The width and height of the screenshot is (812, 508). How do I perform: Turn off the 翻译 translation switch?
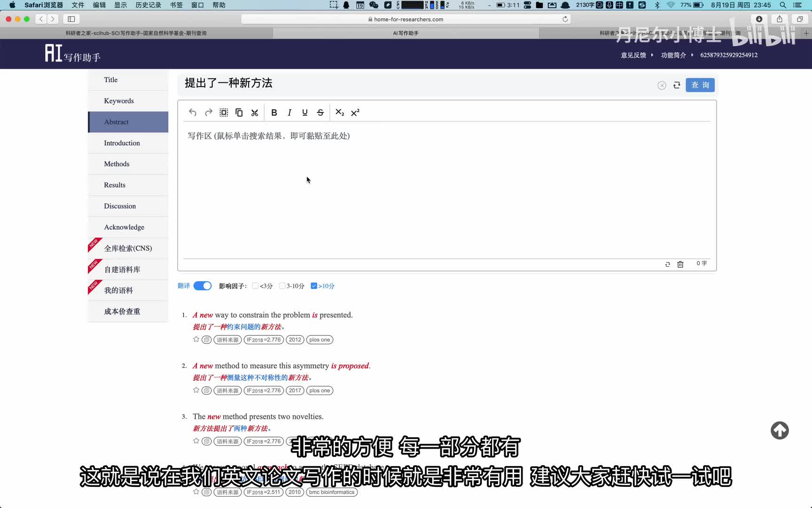click(x=203, y=286)
